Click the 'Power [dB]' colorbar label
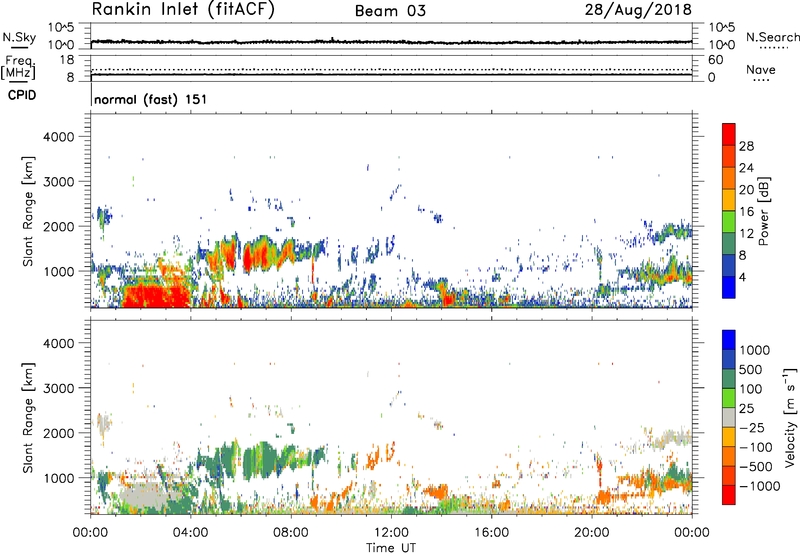This screenshot has width=800, height=554. (763, 211)
